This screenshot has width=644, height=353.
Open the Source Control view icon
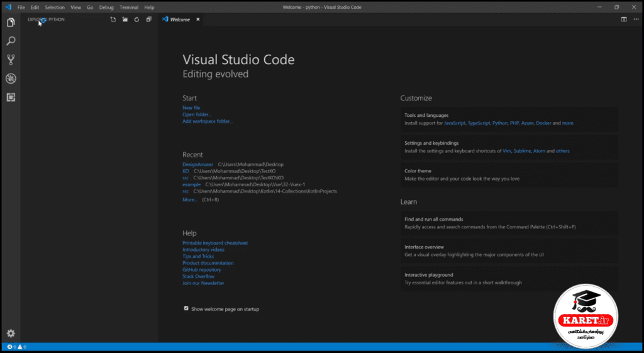pos(11,60)
